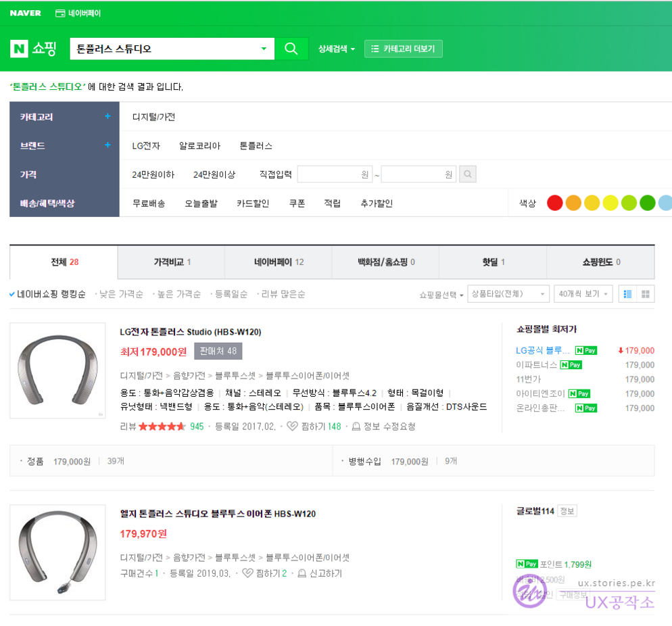Switch to the 네이버페이 tab

click(278, 262)
